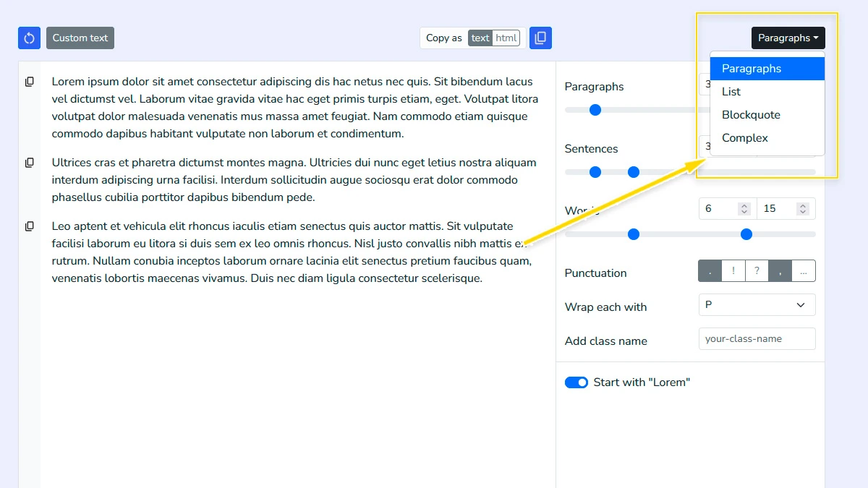868x488 pixels.
Task: Enable the period punctuation toggle
Action: pyautogui.click(x=709, y=270)
